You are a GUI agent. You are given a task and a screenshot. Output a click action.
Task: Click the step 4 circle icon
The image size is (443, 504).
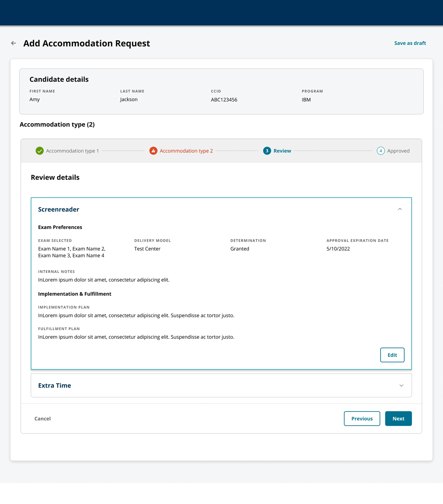tap(381, 151)
